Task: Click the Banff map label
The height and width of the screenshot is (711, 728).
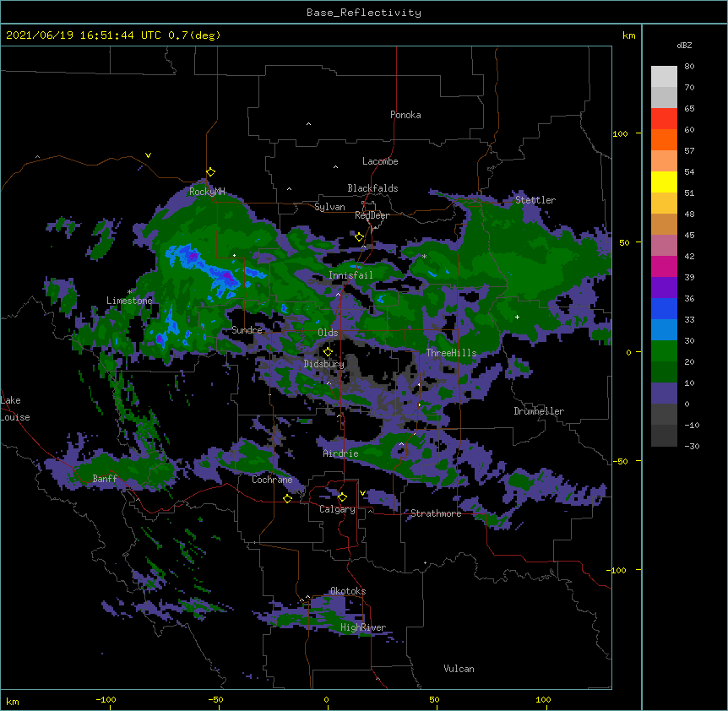Action: tap(105, 479)
